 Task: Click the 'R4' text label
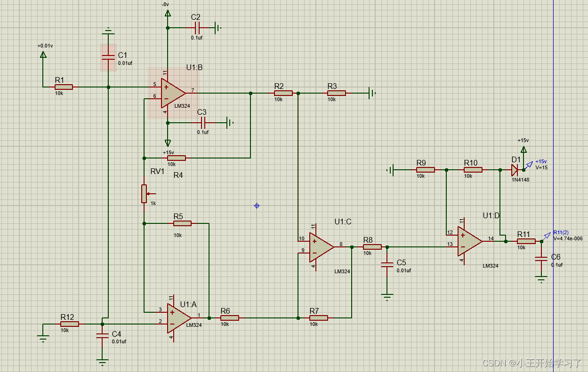coord(178,175)
